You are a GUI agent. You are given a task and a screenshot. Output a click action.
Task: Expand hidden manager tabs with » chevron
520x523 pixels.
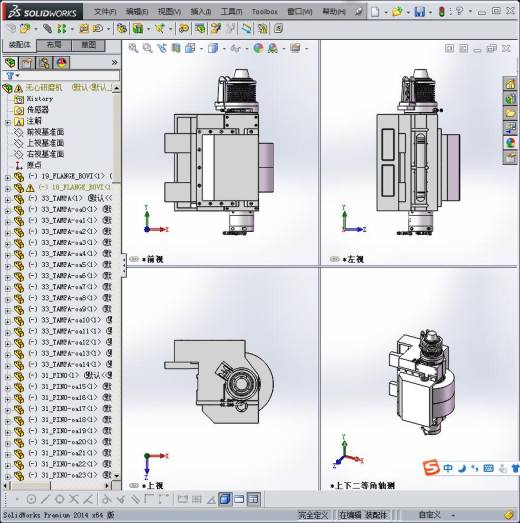[114, 62]
